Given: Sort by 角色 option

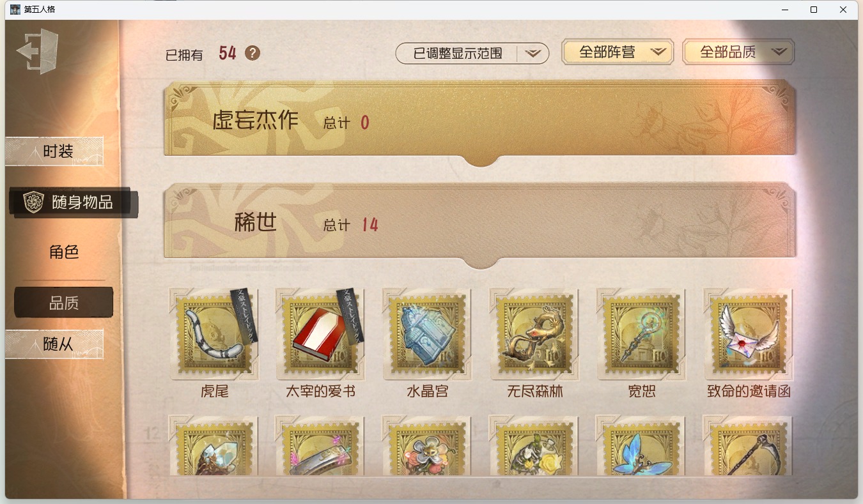Looking at the screenshot, I should [64, 252].
